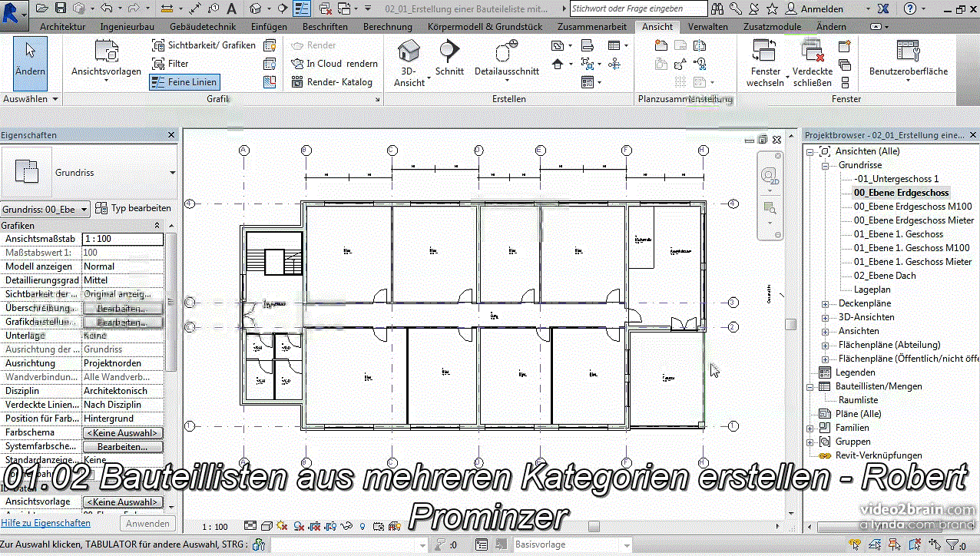
Task: Click the Open folder icon in quick access toolbar
Action: point(41,9)
